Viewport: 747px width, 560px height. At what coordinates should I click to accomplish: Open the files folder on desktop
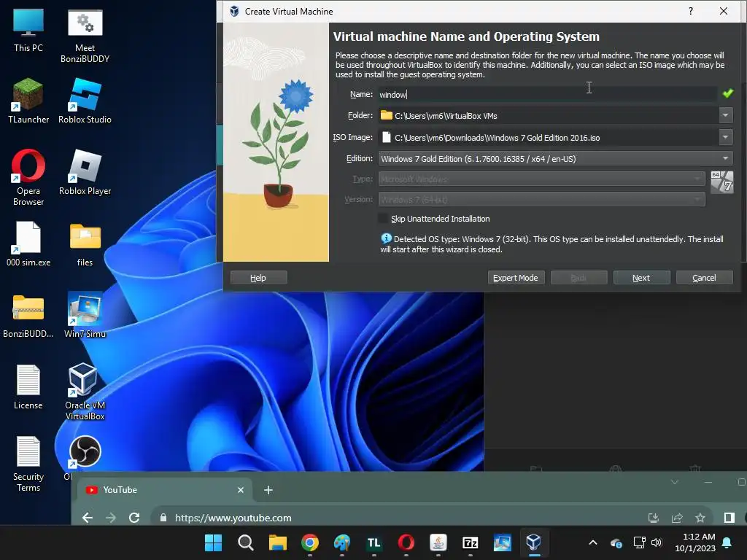(85, 244)
